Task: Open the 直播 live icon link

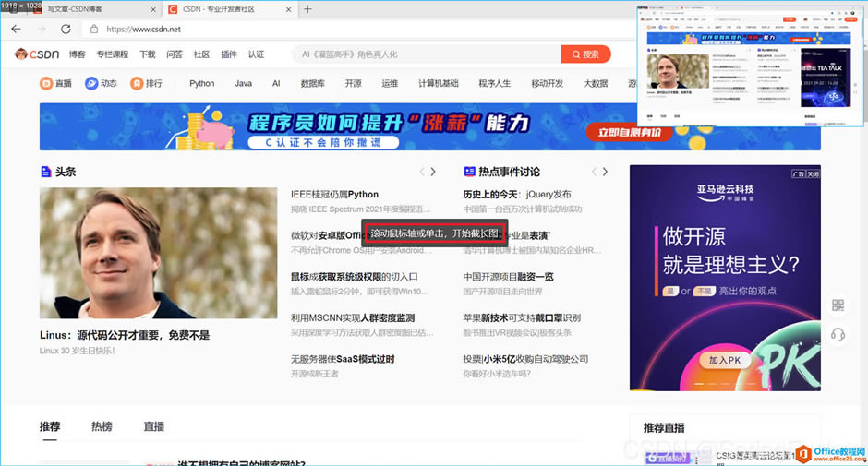Action: click(56, 83)
